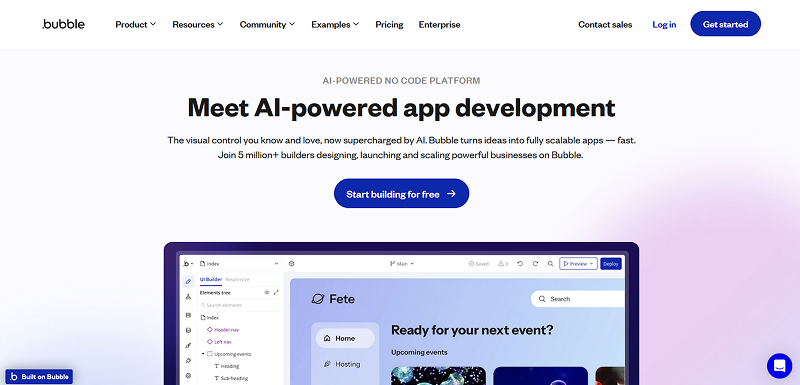This screenshot has height=385, width=800.
Task: Click the issues warning triangle icon
Action: [x=501, y=264]
